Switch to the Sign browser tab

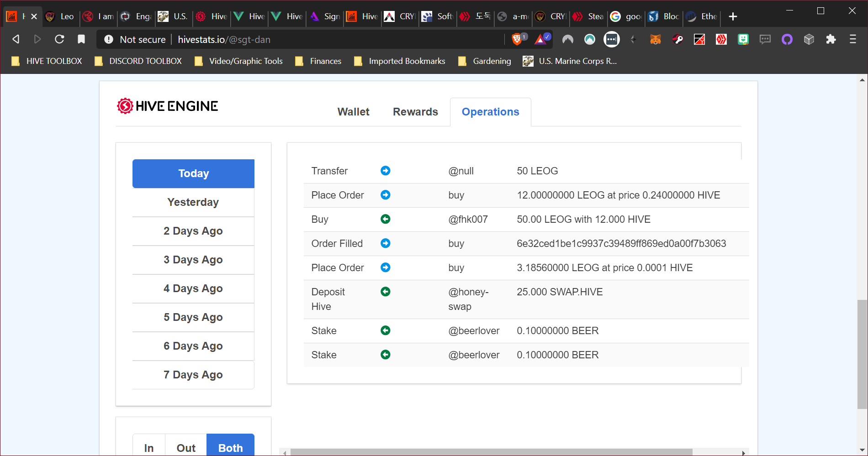[x=325, y=16]
